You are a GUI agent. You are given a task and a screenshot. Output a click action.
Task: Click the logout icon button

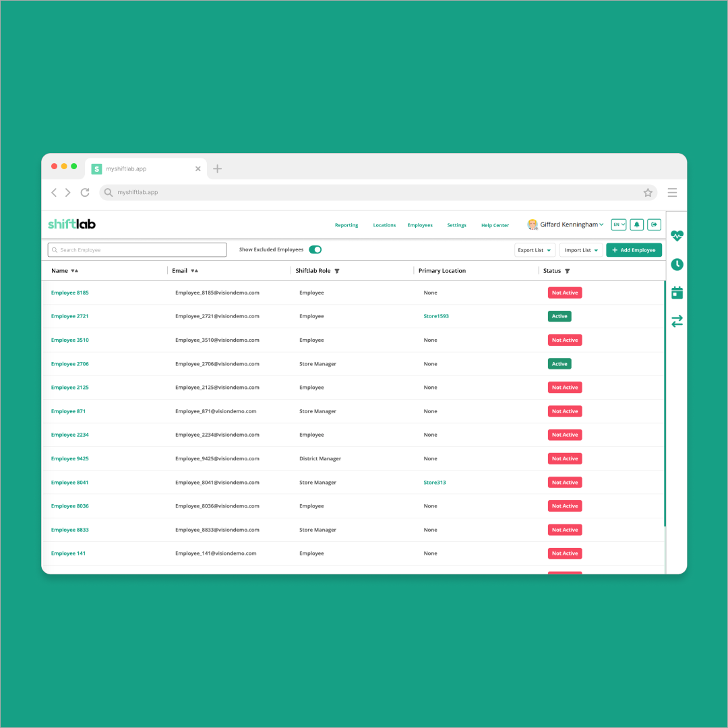click(x=654, y=224)
